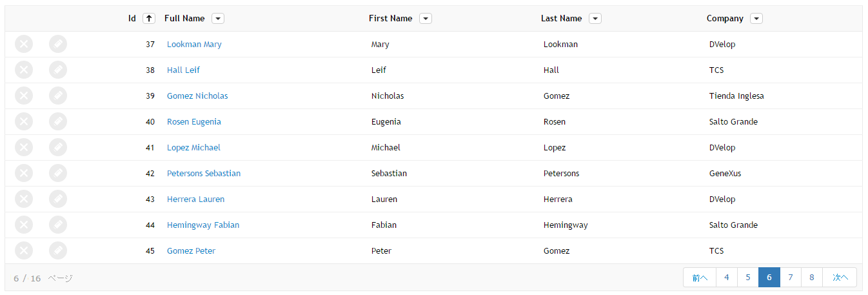This screenshot has width=868, height=295.
Task: Delete the Hemingway Fabian row
Action: tap(24, 225)
